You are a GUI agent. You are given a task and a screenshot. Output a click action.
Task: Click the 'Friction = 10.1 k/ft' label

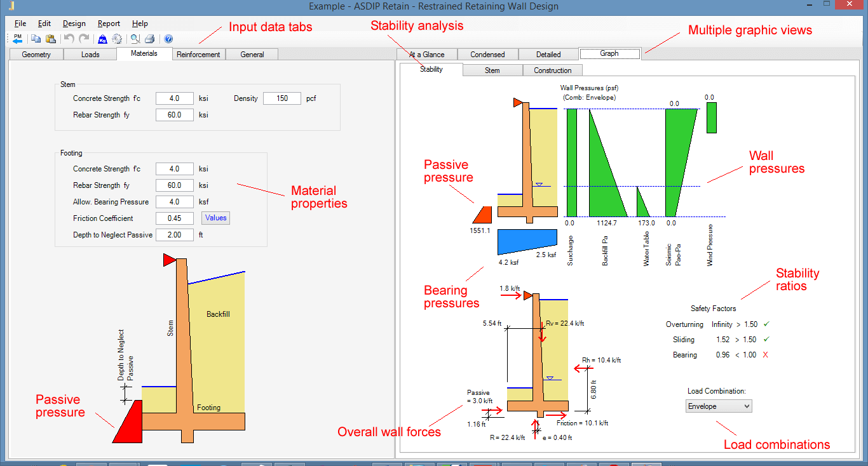(582, 423)
